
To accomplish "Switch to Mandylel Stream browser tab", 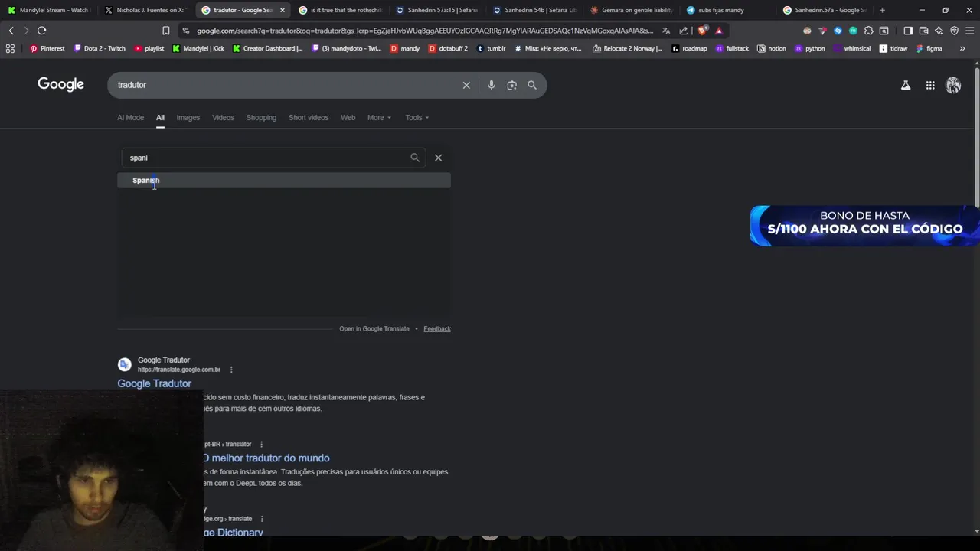I will pyautogui.click(x=49, y=10).
